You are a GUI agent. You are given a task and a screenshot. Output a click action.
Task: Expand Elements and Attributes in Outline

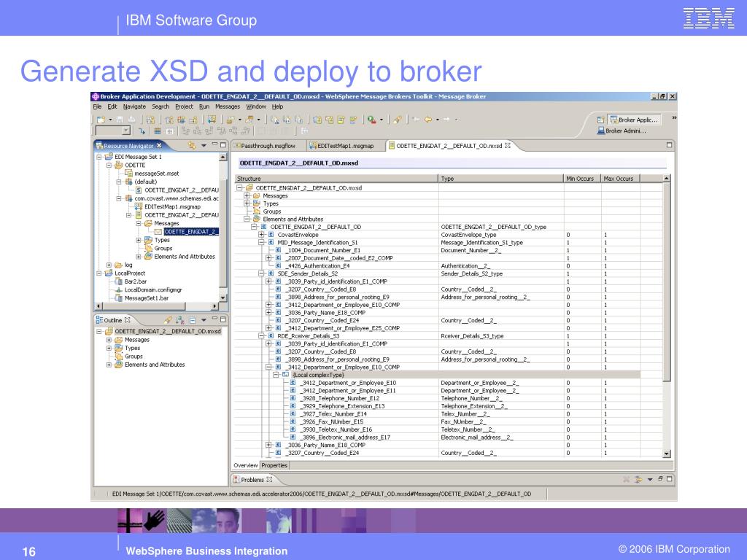point(109,365)
